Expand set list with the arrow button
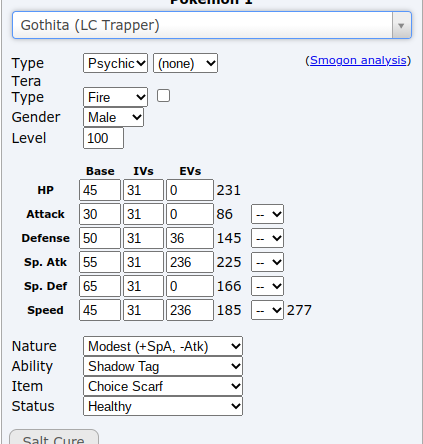The width and height of the screenshot is (423, 444). [401, 25]
